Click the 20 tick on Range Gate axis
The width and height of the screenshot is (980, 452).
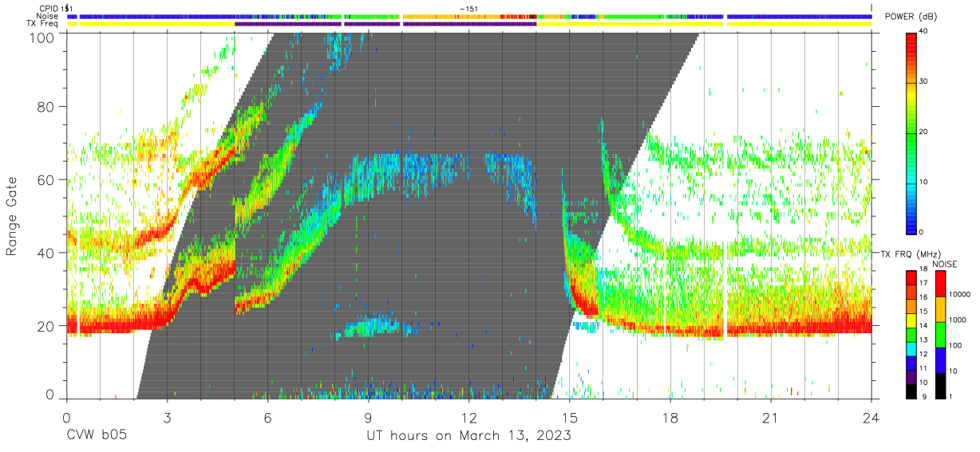point(47,327)
